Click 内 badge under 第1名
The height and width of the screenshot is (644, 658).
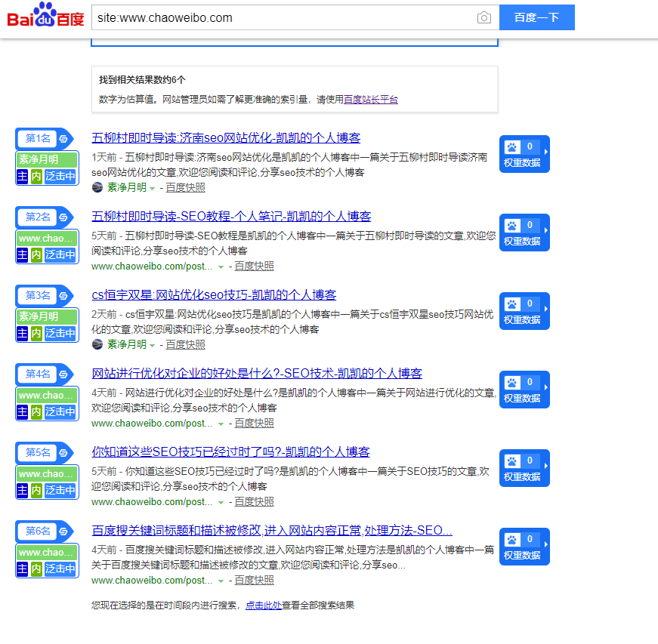(36, 176)
